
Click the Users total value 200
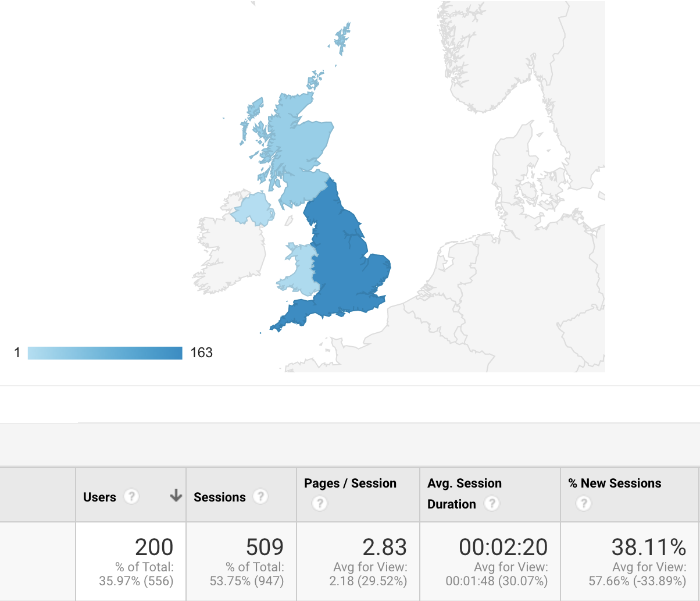pyautogui.click(x=154, y=547)
